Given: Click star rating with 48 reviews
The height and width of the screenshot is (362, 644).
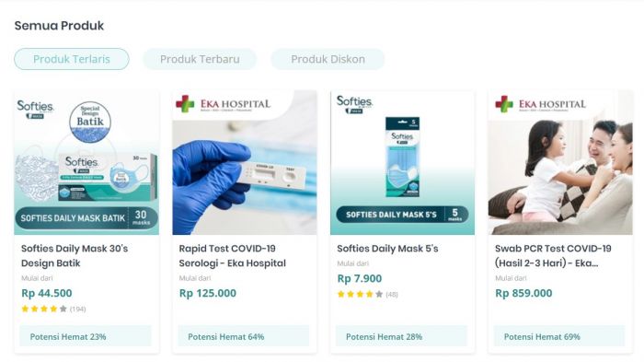Looking at the screenshot, I should [368, 294].
